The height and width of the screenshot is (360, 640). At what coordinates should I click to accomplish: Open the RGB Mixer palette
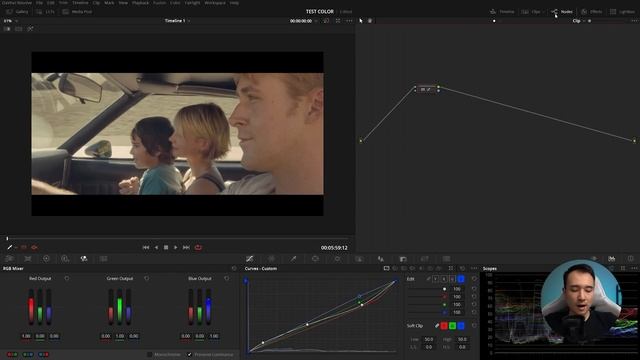click(84, 259)
